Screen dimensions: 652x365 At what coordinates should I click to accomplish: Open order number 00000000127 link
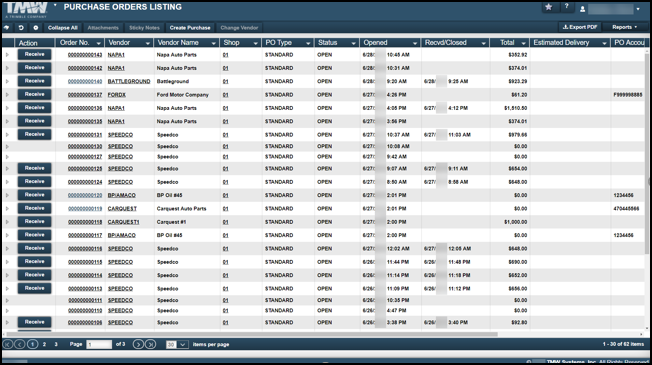click(85, 157)
